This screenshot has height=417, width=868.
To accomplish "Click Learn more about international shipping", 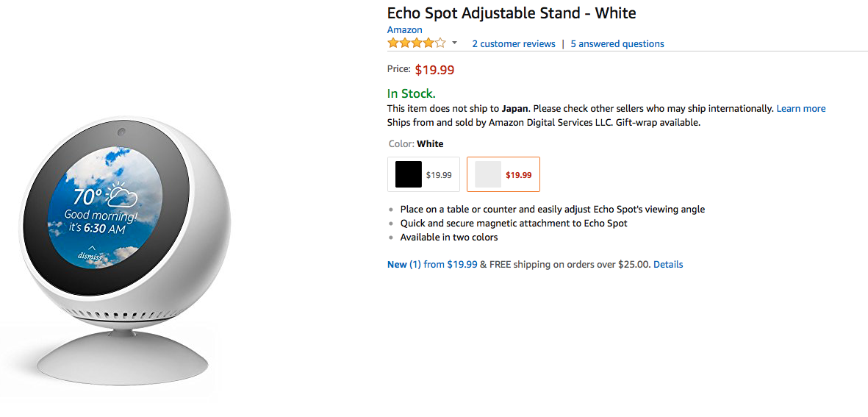I will [800, 109].
